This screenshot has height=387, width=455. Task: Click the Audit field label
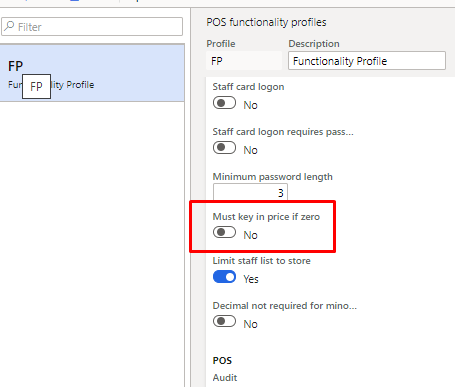coord(225,378)
